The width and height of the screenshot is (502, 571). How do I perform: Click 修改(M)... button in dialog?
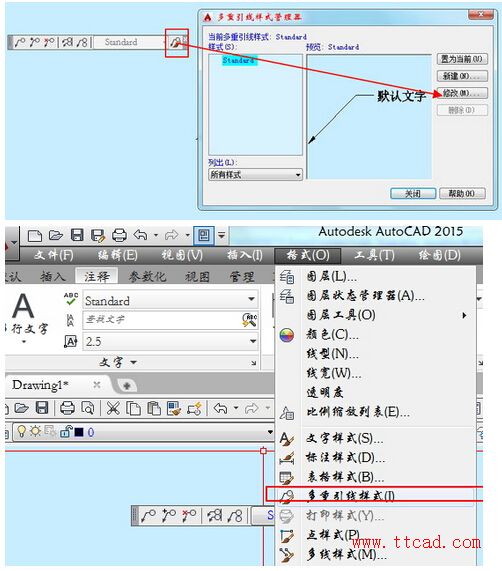[x=462, y=93]
